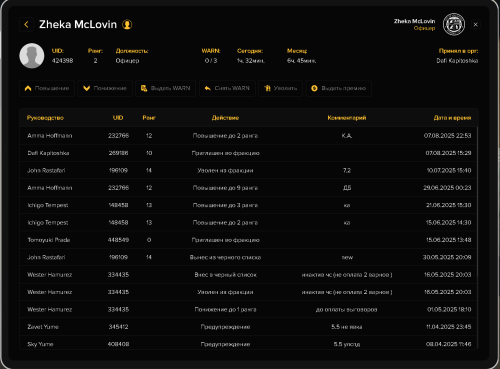Click the profile badge icon beside Zheka McLovin title
Screen dimensions: 500x369
coord(127,24)
